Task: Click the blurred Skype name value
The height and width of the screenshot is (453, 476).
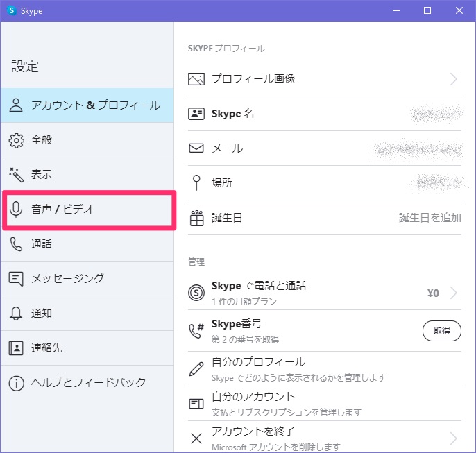Action: point(436,114)
